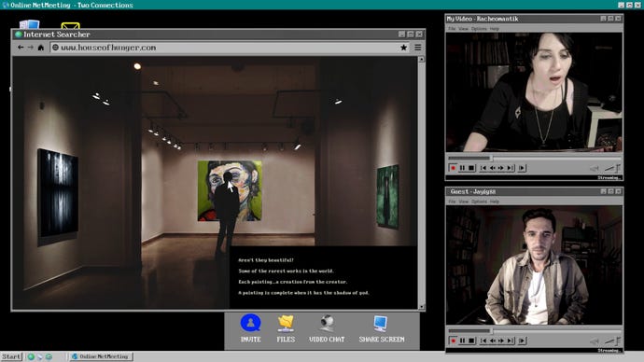
Task: Start Video Chat with webcam icon
Action: click(x=327, y=324)
